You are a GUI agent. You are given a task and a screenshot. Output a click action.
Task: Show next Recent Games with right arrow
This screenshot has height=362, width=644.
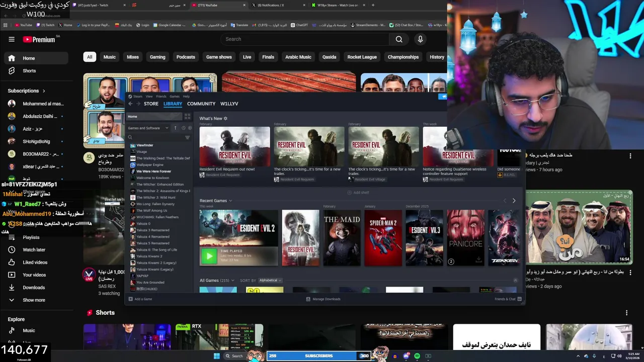coord(514,201)
